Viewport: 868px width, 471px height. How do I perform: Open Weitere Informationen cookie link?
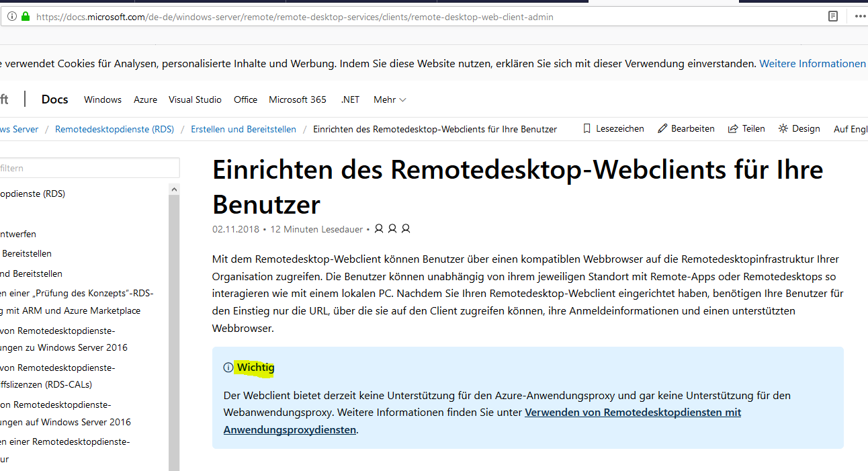click(x=813, y=64)
